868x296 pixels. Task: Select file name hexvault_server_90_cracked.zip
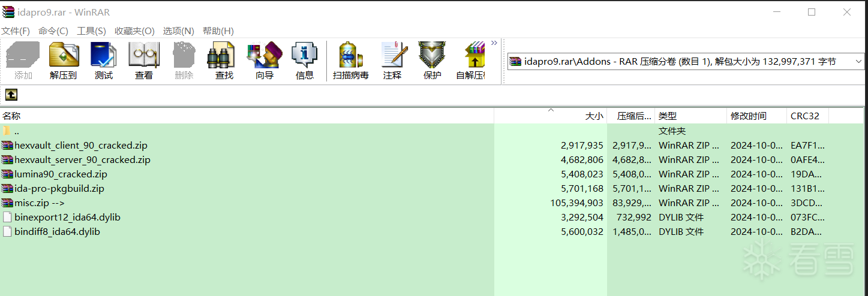pyautogui.click(x=83, y=159)
